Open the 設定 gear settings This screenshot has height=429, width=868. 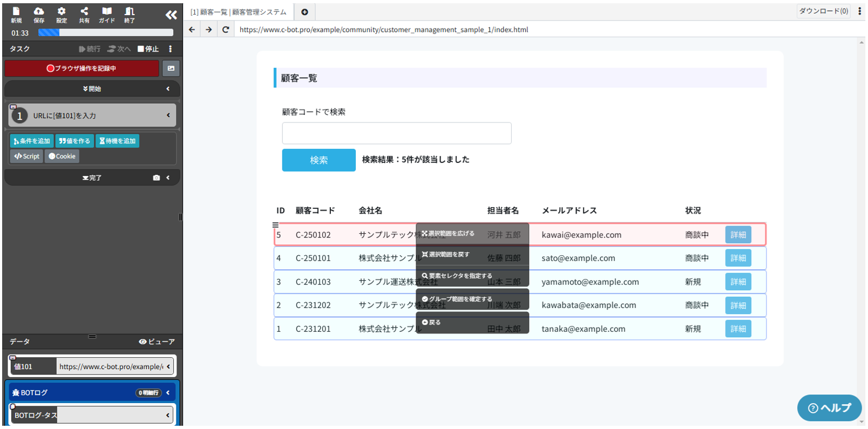[x=62, y=15]
